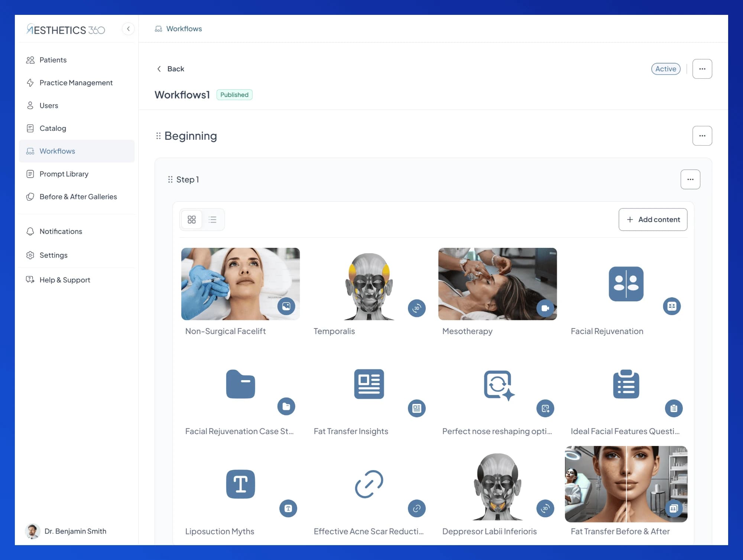Collapse the sidebar with the chevron button

128,29
